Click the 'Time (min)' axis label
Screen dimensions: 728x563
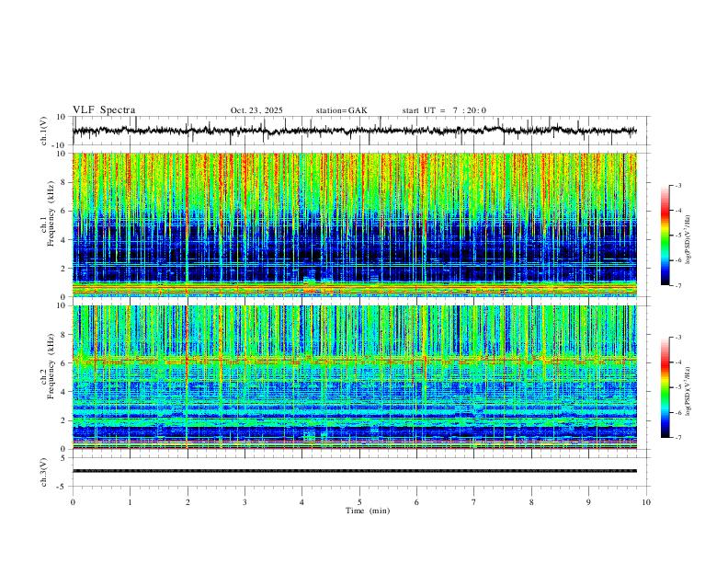[368, 511]
